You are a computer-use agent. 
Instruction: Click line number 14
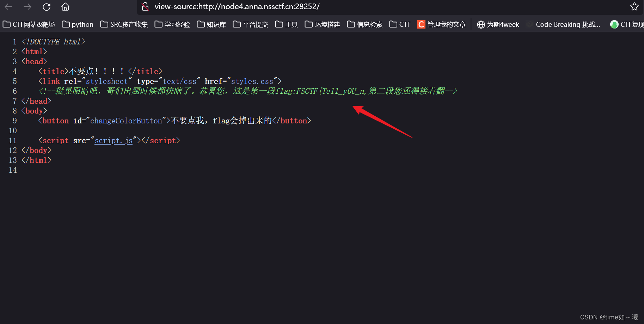pos(13,170)
